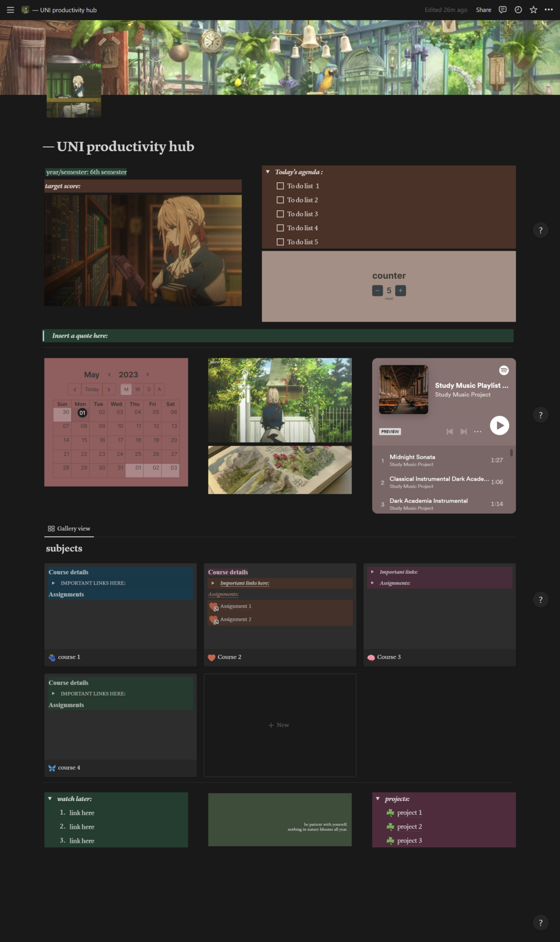Click the Today button in calendar
The image size is (560, 942).
point(92,390)
